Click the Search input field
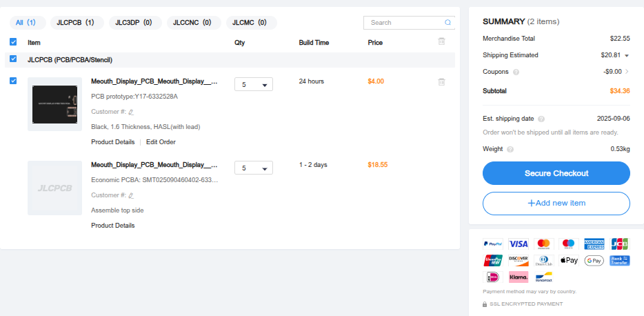Image resolution: width=644 pixels, height=316 pixels. (x=403, y=23)
